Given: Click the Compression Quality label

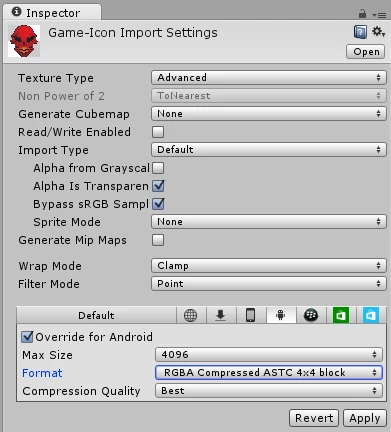Looking at the screenshot, I should point(81,391).
